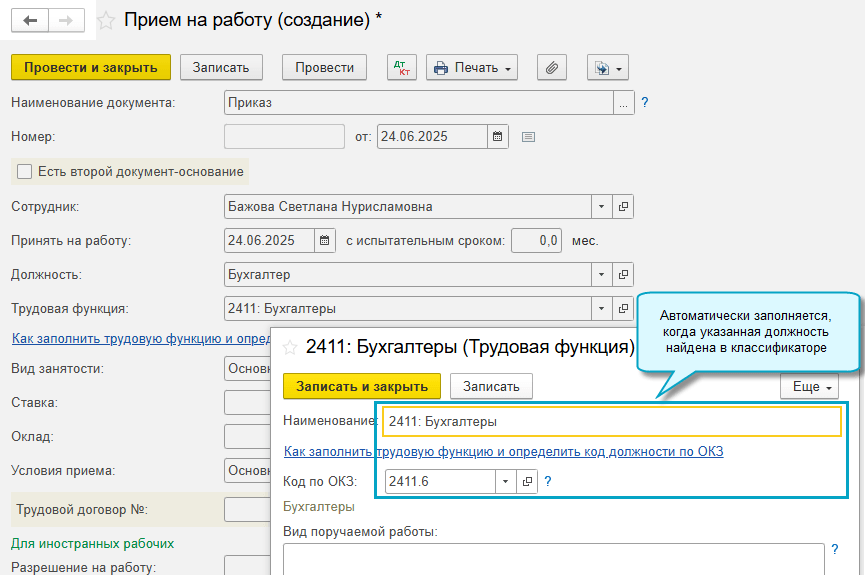Click the back navigation arrow
This screenshot has width=865, height=575.
(32, 20)
